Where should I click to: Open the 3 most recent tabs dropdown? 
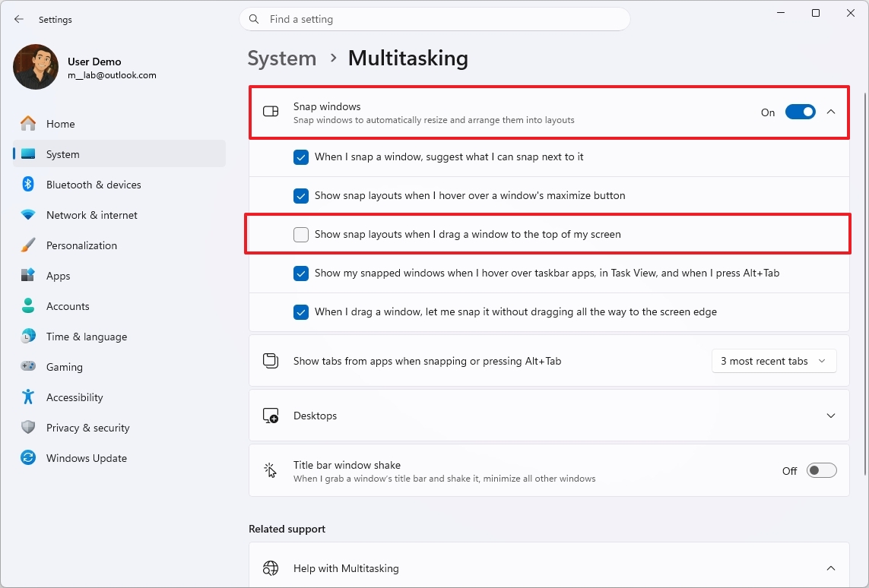(773, 361)
